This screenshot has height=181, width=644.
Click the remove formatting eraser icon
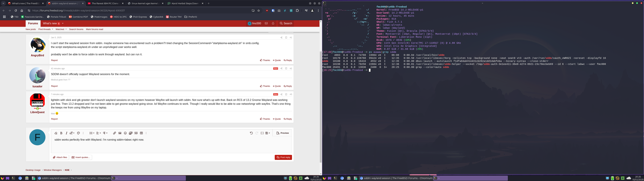[56, 133]
